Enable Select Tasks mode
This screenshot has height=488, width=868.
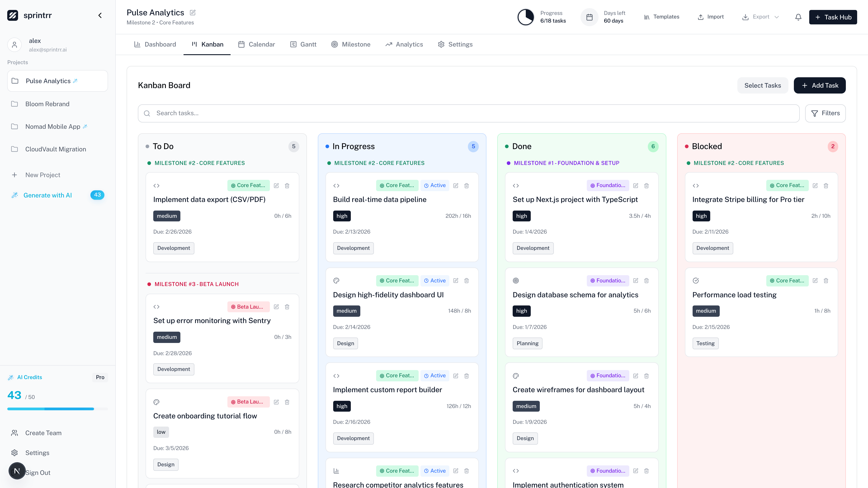click(x=763, y=85)
